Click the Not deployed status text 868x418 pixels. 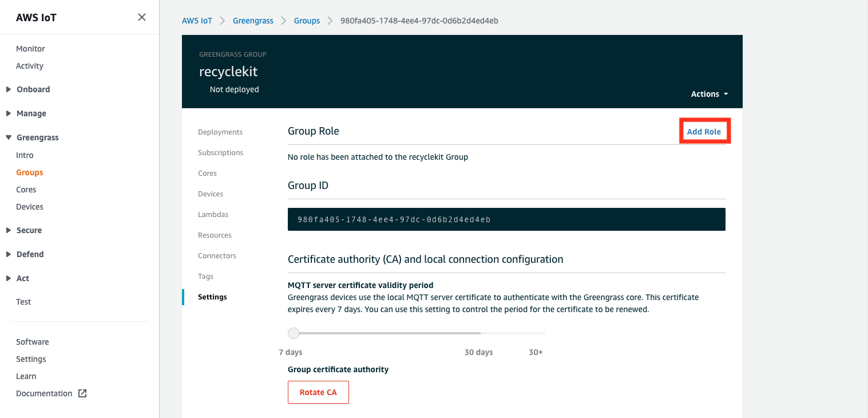tap(234, 89)
